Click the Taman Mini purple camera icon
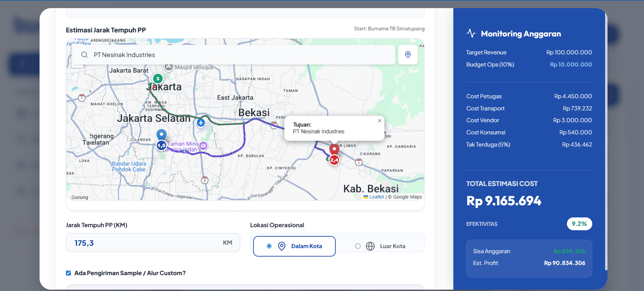Viewport: 644px width, 291px height. tap(203, 145)
